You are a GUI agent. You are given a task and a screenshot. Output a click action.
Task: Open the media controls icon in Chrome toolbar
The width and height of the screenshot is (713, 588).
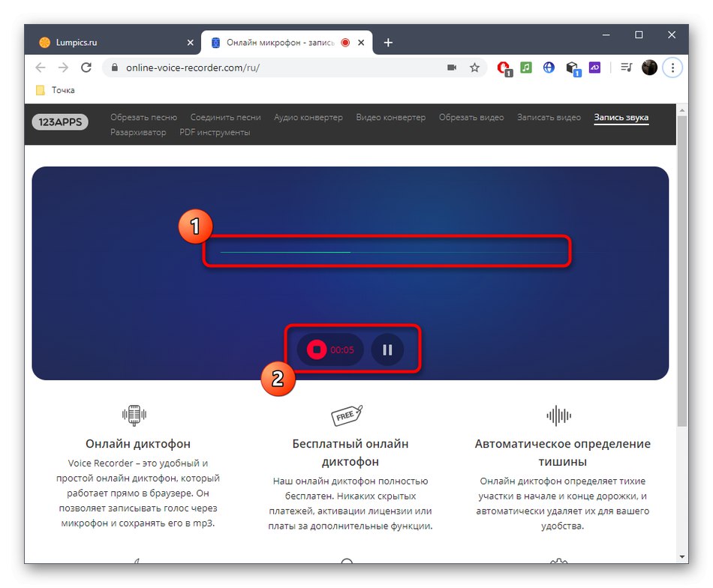coord(627,67)
